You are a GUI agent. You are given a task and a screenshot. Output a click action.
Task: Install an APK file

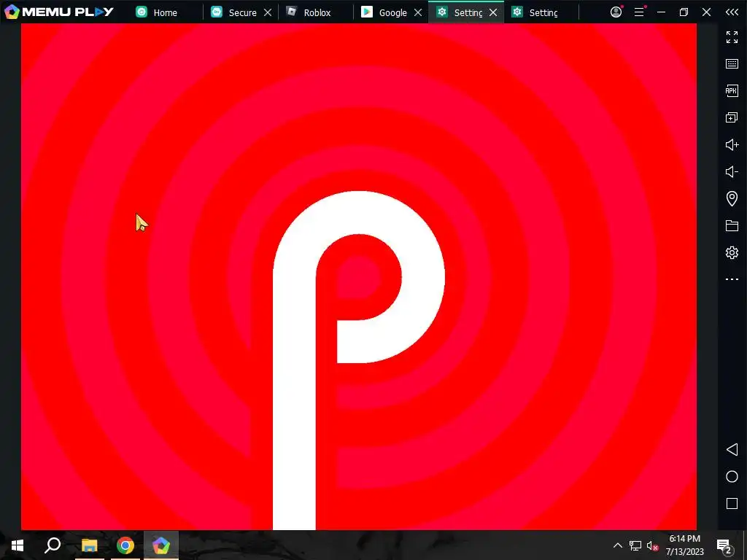point(732,90)
